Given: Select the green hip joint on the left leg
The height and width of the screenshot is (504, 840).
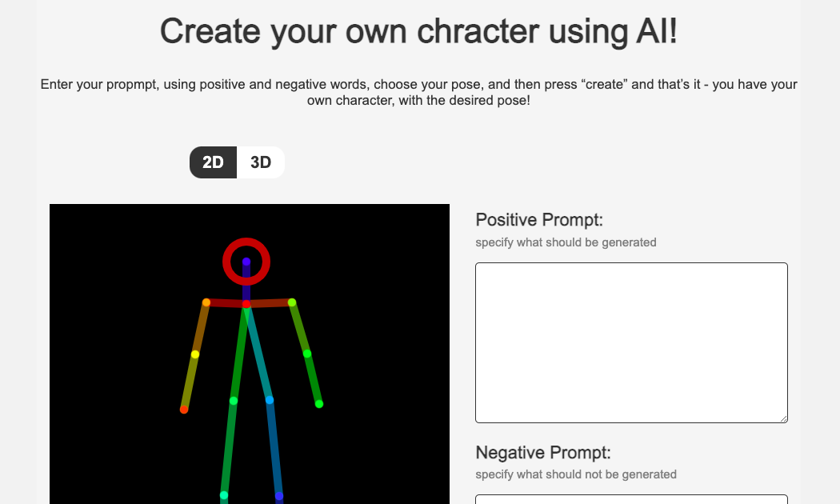Looking at the screenshot, I should pos(234,401).
